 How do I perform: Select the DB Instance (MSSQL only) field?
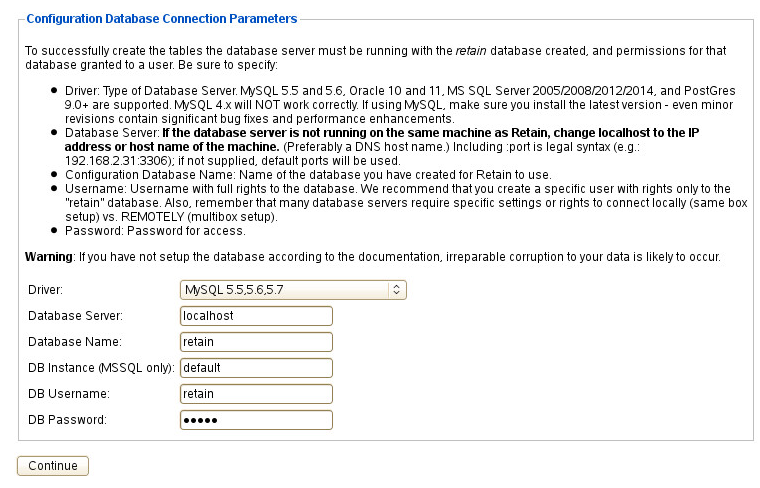[256, 368]
